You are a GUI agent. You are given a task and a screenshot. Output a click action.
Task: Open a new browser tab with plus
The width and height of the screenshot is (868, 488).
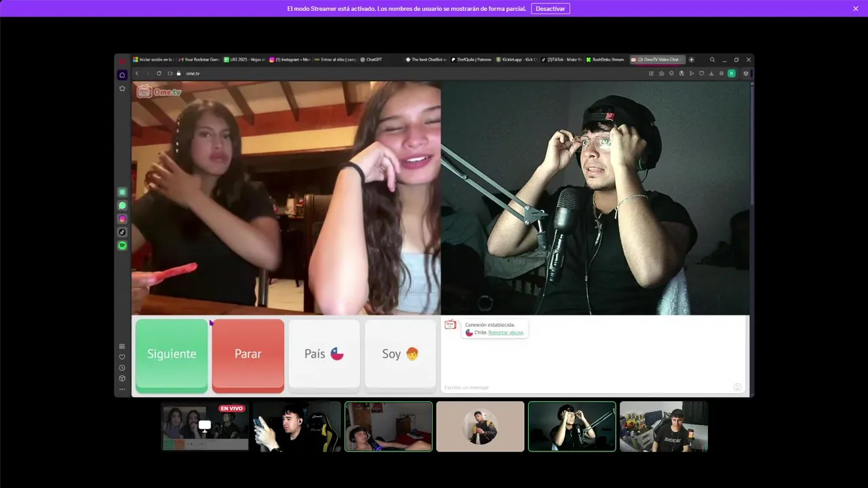pyautogui.click(x=691, y=60)
